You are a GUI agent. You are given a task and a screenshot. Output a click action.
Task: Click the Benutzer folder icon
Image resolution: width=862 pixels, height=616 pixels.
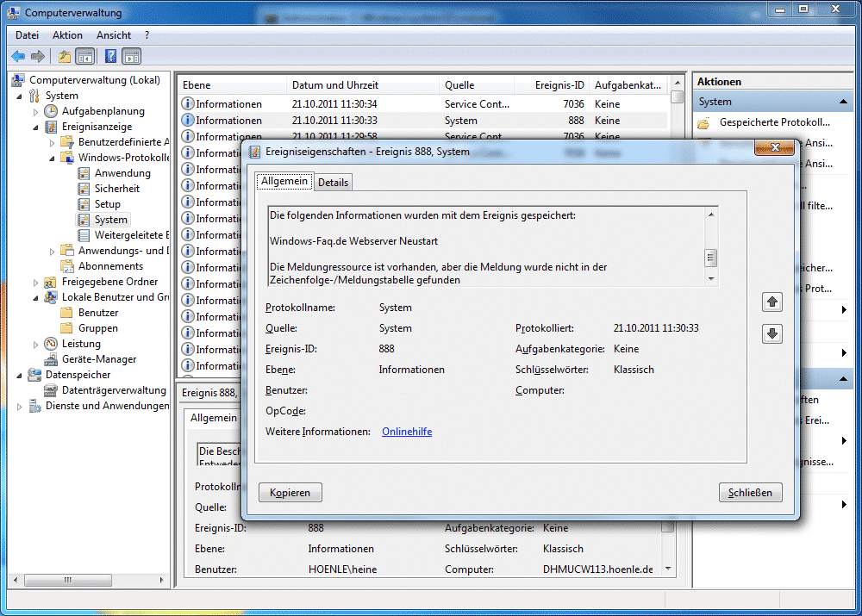point(66,313)
